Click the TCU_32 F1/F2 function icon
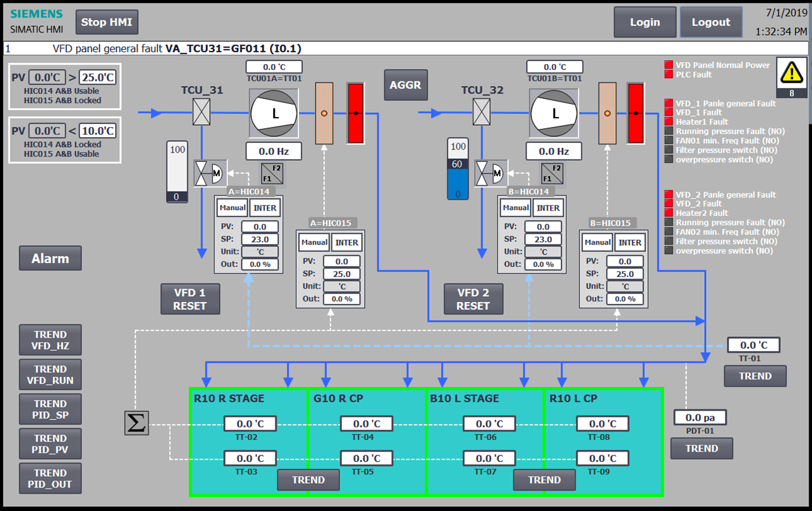812x511 pixels. click(x=553, y=173)
